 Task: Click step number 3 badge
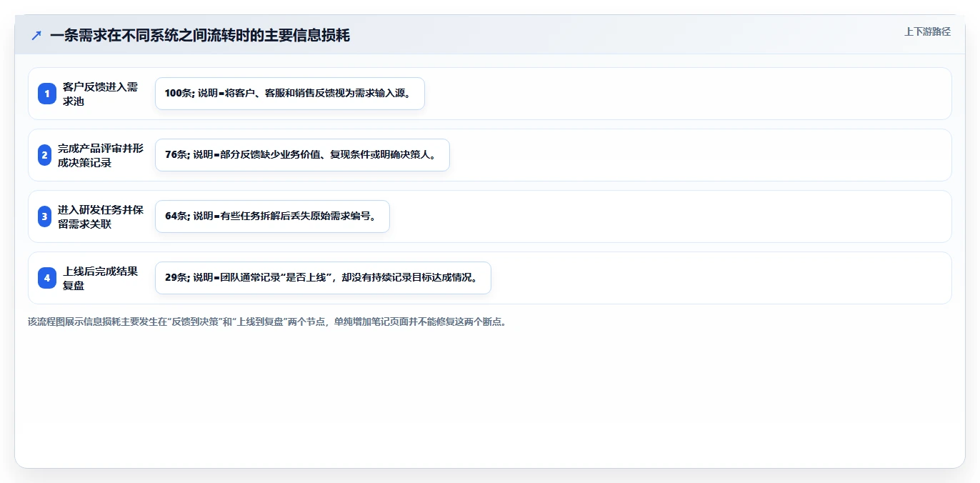click(x=44, y=216)
